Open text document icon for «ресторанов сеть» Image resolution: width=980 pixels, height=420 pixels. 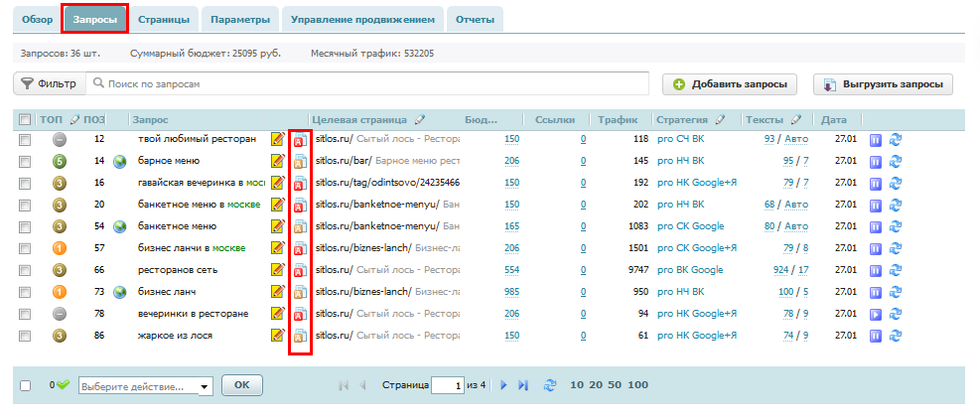pos(299,270)
